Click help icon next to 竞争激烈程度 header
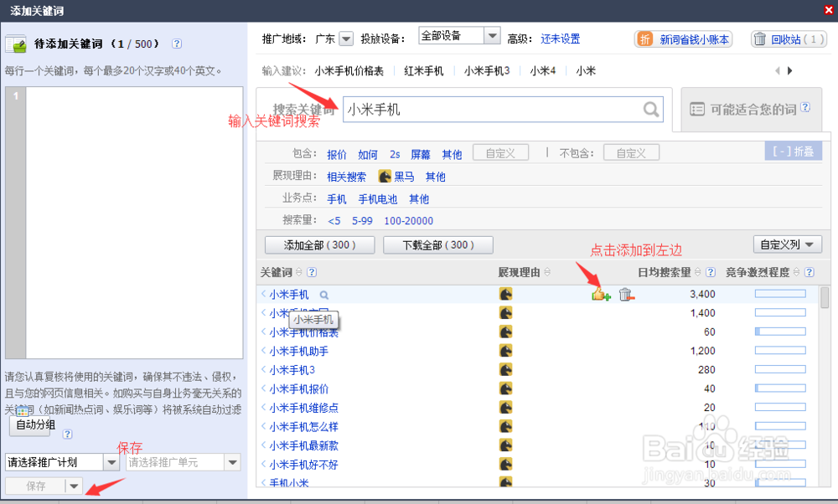Image resolution: width=838 pixels, height=504 pixels. click(810, 272)
